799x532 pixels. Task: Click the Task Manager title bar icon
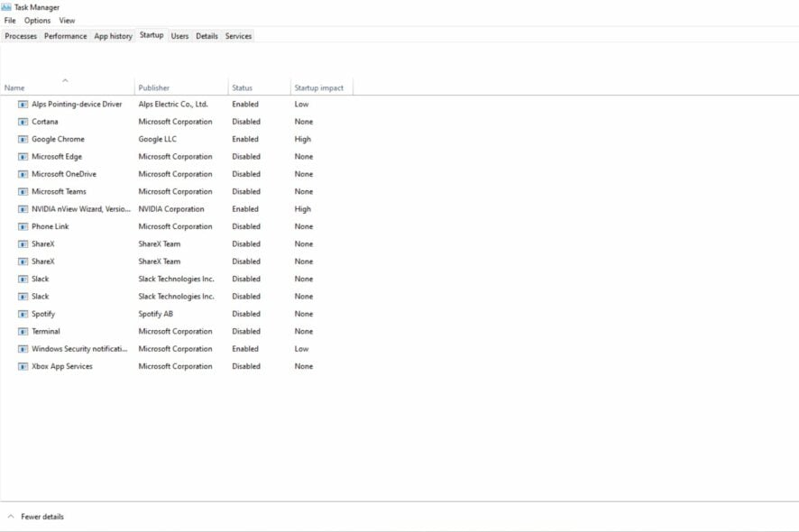coord(6,7)
